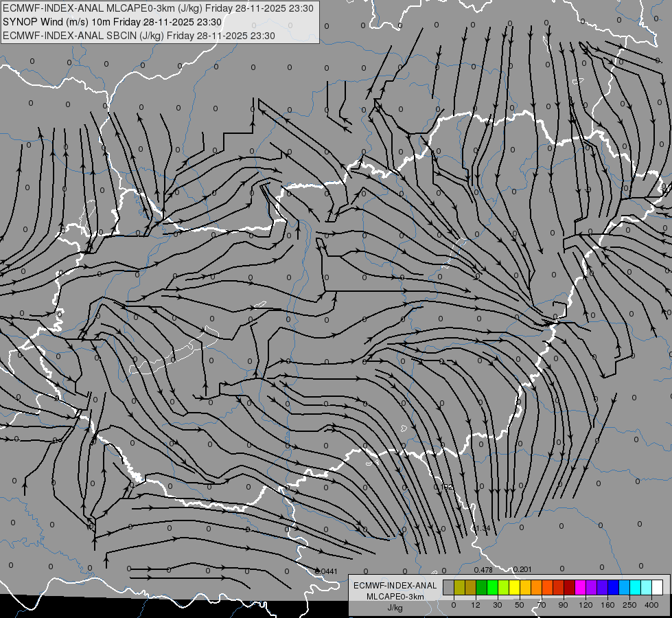Screen dimensions: 672x618
Task: Click the MLCAPE0-3km title line at top
Action: pyautogui.click(x=158, y=8)
